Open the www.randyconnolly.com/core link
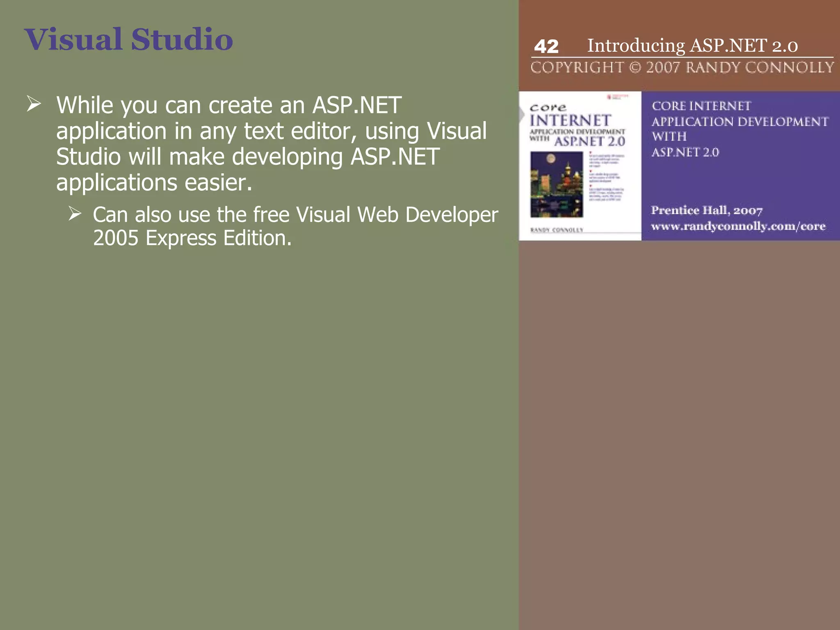This screenshot has height=630, width=840. tap(738, 226)
